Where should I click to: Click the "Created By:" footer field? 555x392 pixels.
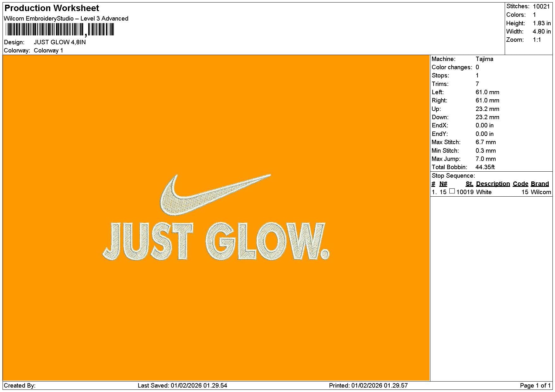tap(20, 386)
